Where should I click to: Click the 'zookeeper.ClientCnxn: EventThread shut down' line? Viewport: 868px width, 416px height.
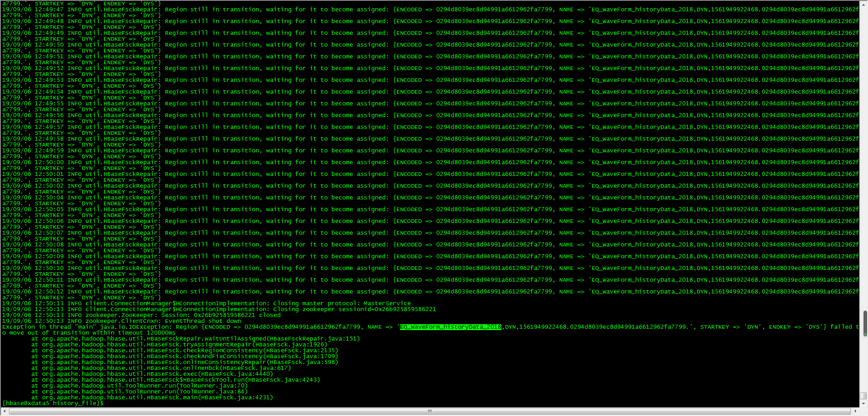(121, 321)
